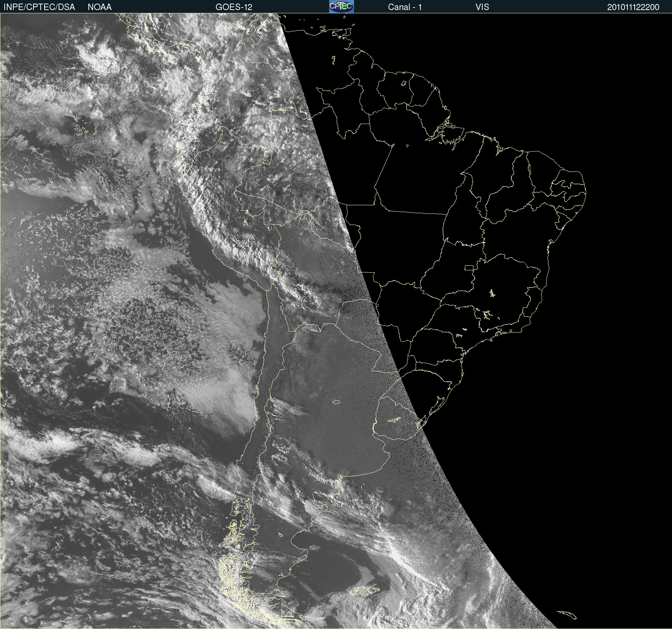This screenshot has height=629, width=672.
Task: Click the INPE/CPTEC/DSA header text
Action: pyautogui.click(x=39, y=7)
